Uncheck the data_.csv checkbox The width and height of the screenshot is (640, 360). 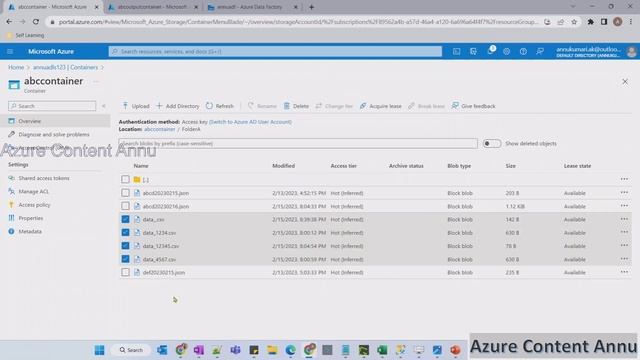coord(125,219)
